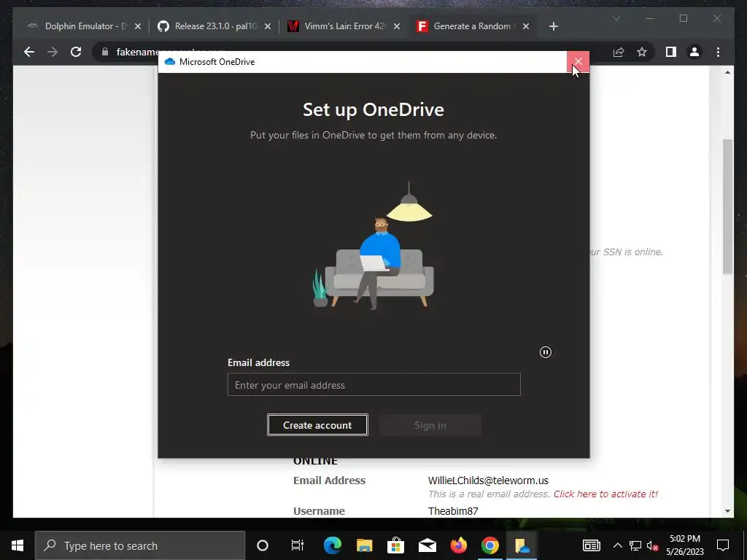Open the Windows Start menu

[18, 545]
